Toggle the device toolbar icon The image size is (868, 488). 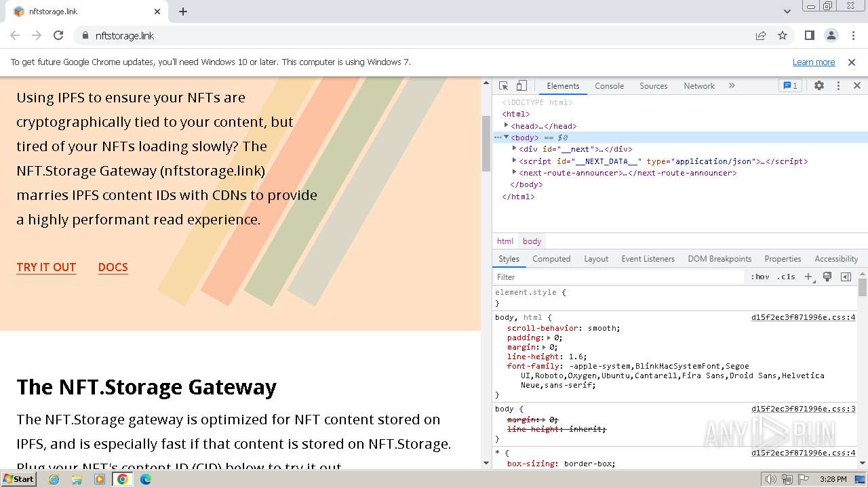click(521, 86)
